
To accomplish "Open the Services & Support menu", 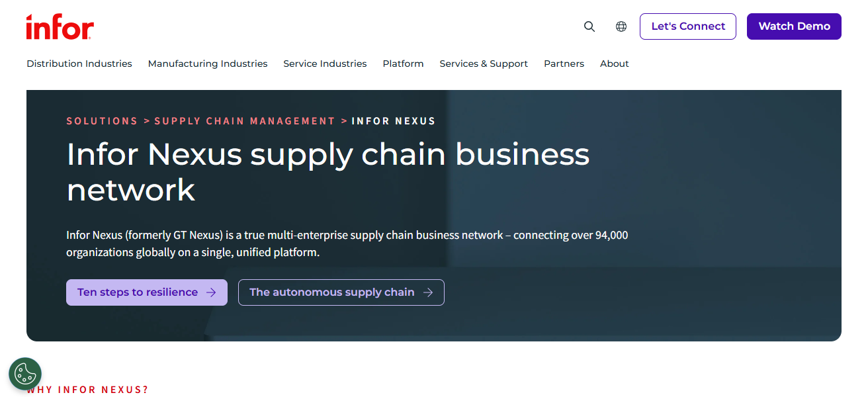I will [484, 64].
